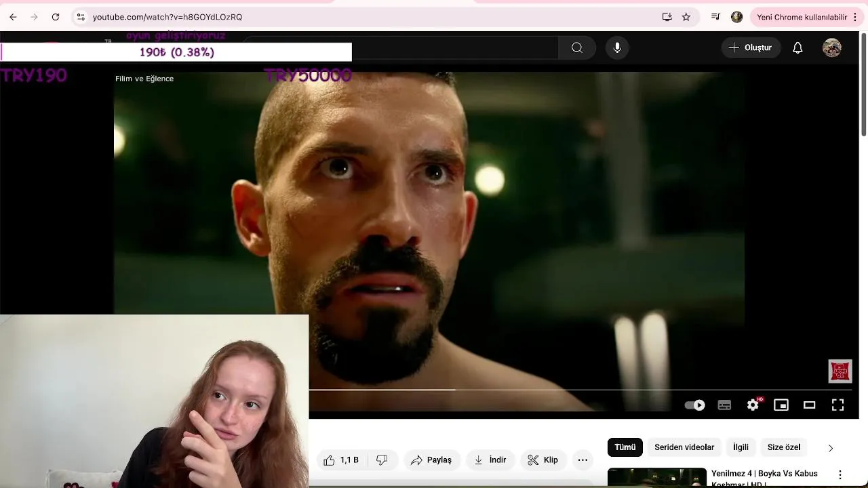Bookmark this page with the star icon
The height and width of the screenshot is (488, 868).
coord(686,17)
